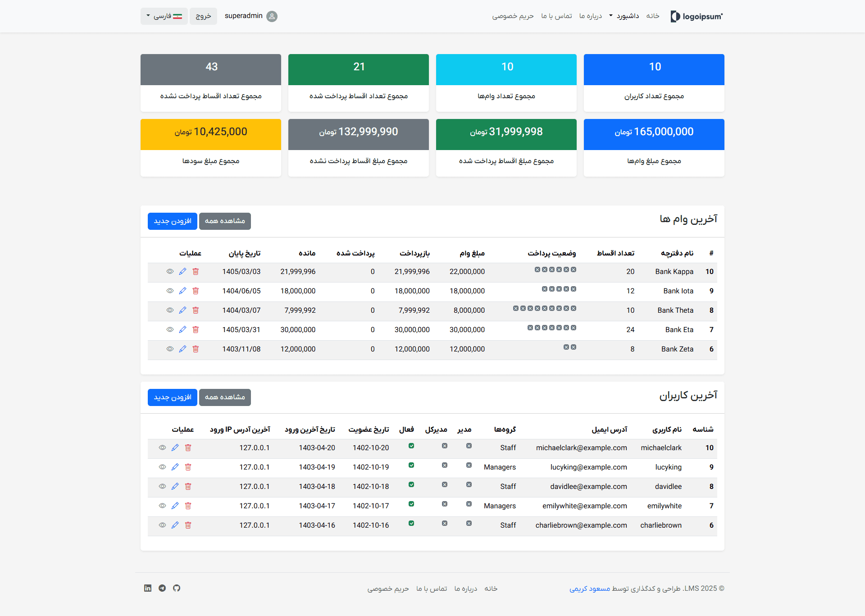Image resolution: width=865 pixels, height=616 pixels.
Task: View the Bank Iota loan details
Action: (170, 291)
